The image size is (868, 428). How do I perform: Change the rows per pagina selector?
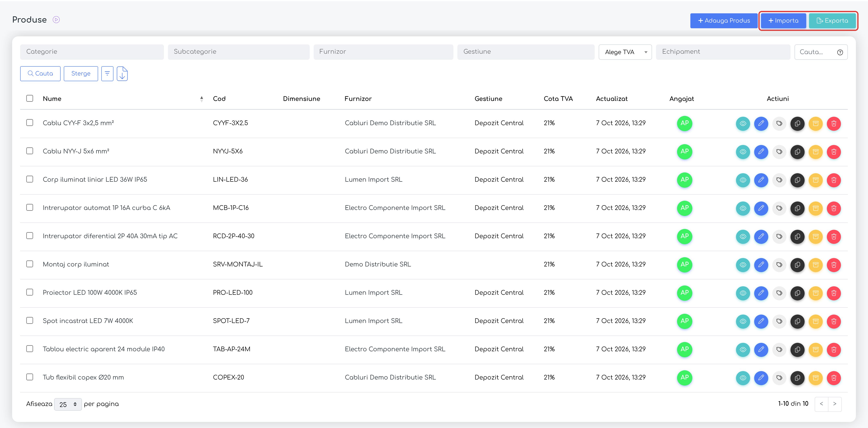[x=68, y=404]
